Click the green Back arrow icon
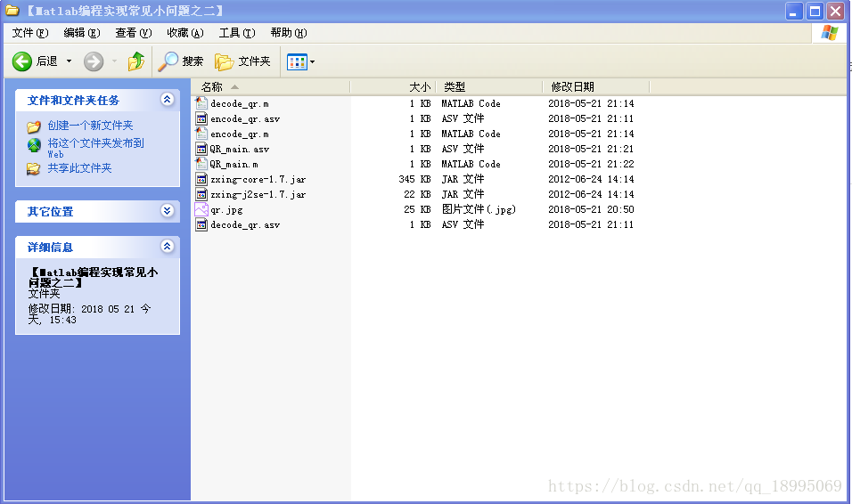 (x=22, y=61)
